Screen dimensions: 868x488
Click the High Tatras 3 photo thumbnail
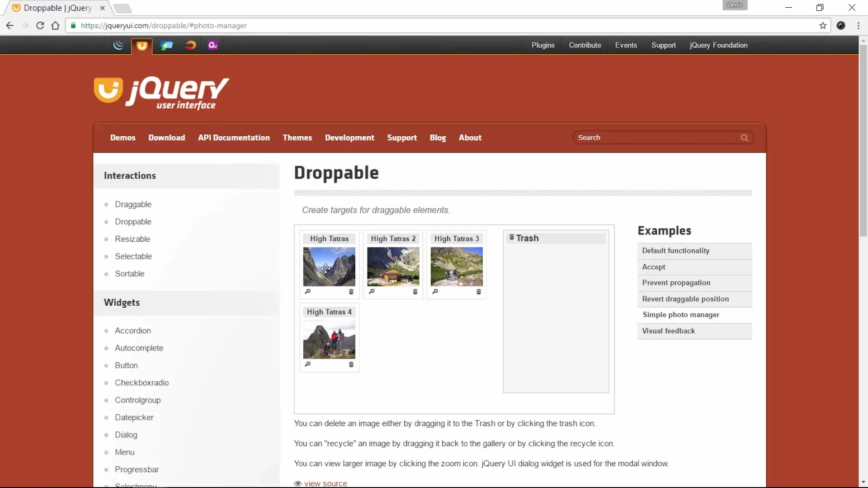coord(457,267)
